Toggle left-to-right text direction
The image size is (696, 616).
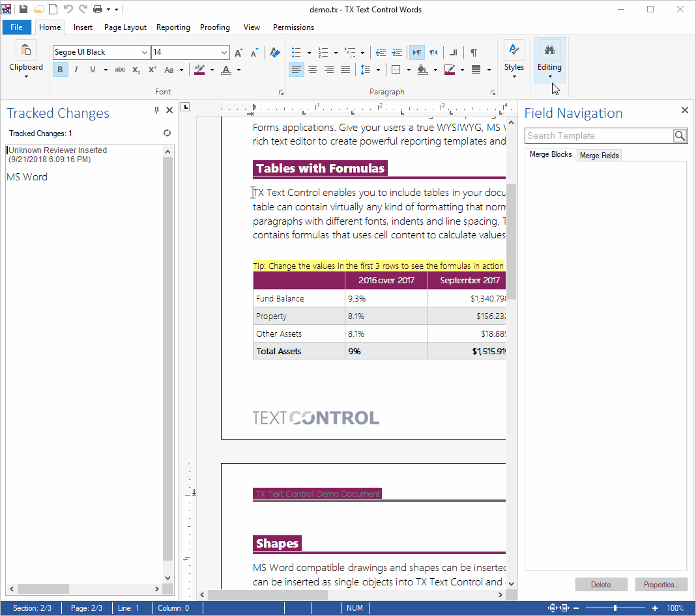[x=416, y=52]
